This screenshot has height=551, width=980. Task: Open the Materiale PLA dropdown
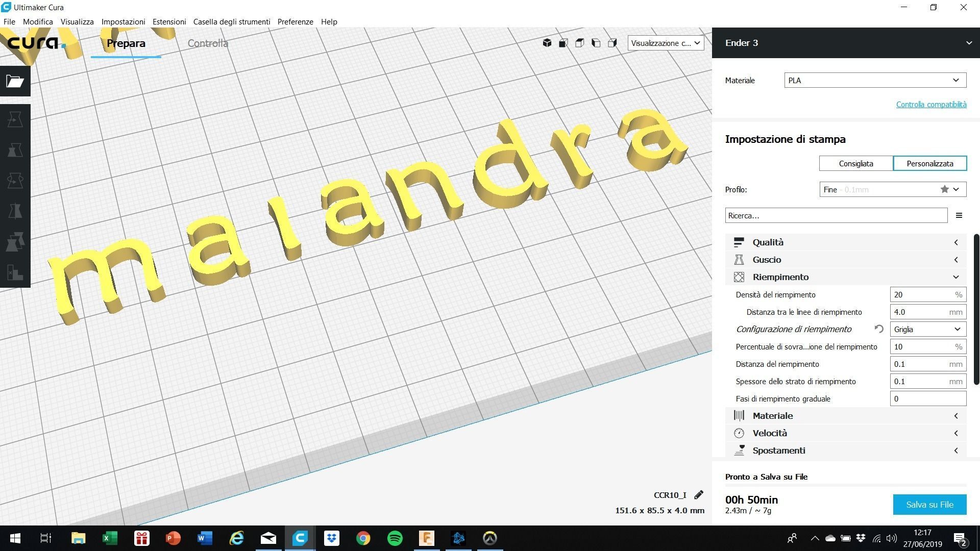pyautogui.click(x=875, y=80)
